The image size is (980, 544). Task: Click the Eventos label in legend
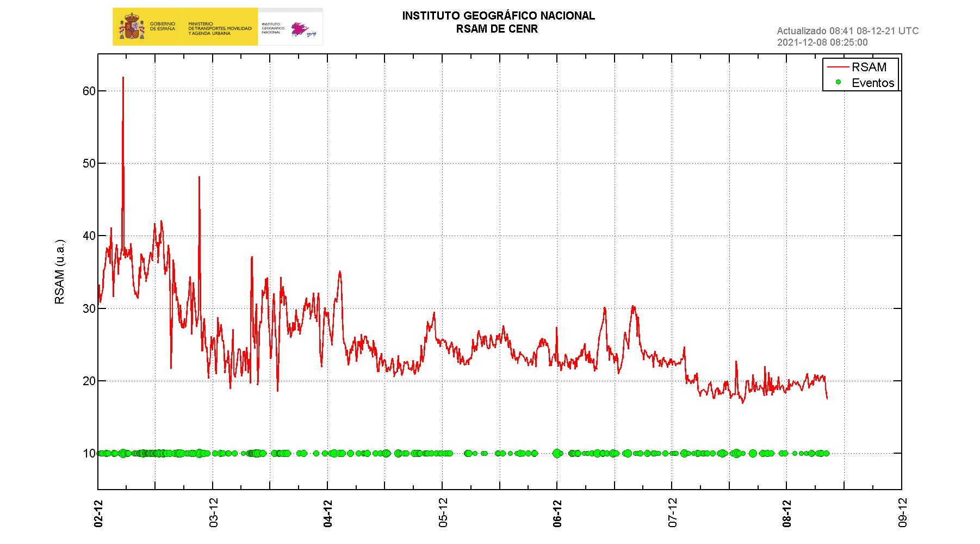pyautogui.click(x=873, y=83)
